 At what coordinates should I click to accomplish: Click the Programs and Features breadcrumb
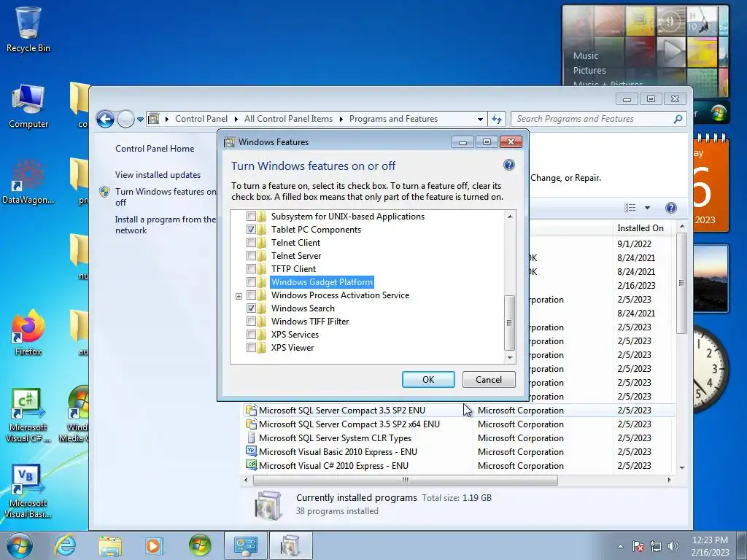tap(393, 119)
